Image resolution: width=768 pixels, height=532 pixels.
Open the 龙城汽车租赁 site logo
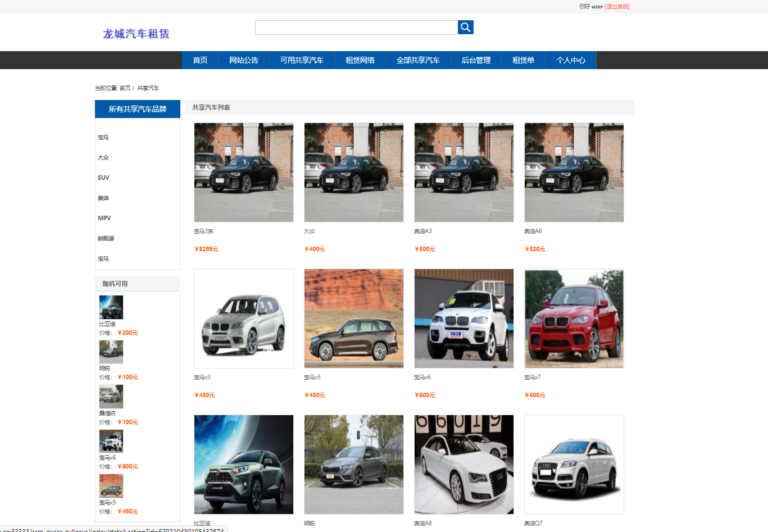136,34
